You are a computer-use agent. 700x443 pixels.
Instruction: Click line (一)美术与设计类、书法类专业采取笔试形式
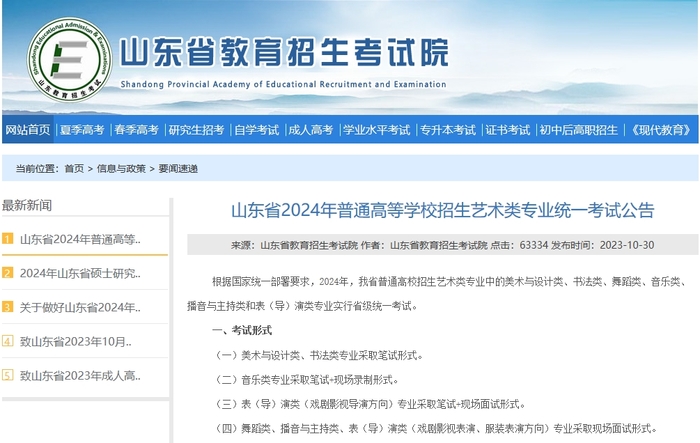click(318, 355)
